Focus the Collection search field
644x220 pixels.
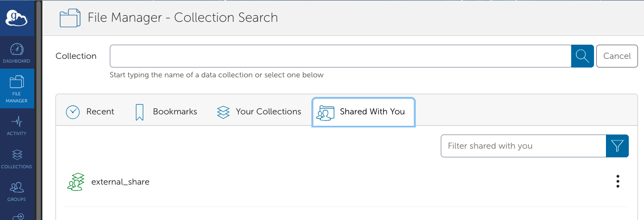341,56
